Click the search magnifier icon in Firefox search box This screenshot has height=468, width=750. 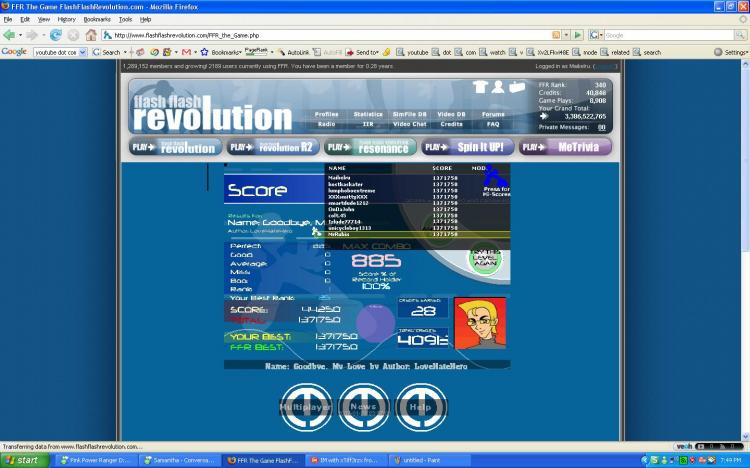[740, 35]
